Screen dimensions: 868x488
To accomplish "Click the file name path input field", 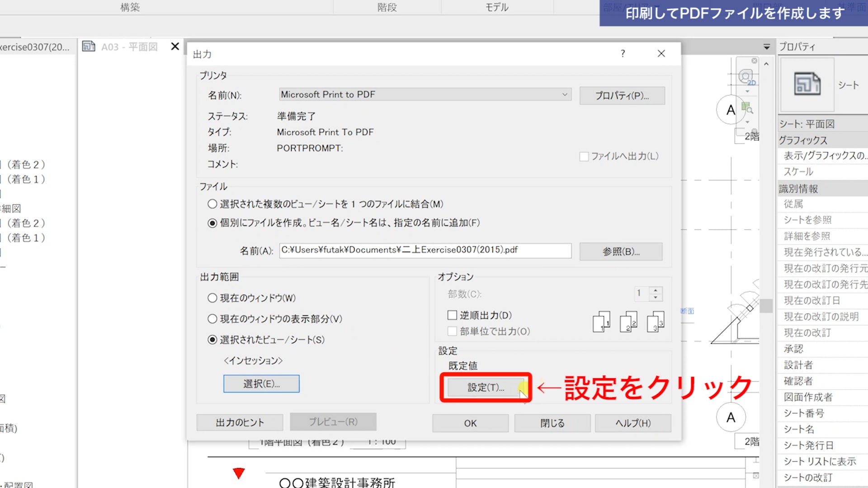I will [x=425, y=250].
